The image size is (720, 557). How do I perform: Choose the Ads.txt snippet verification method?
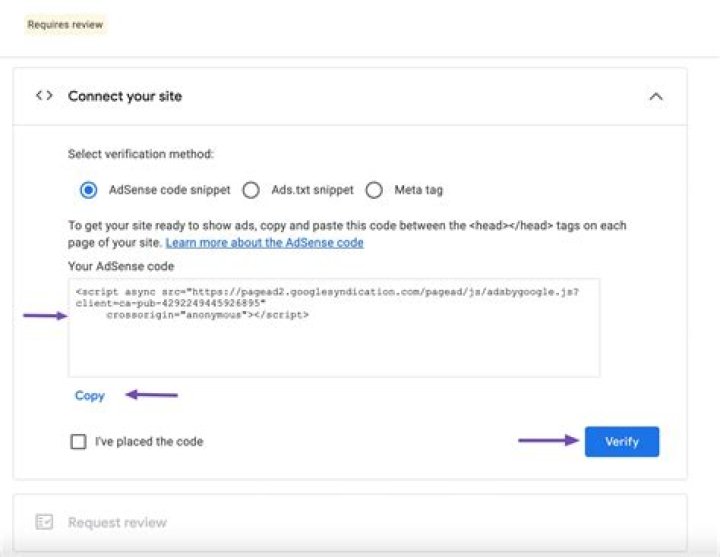click(251, 190)
